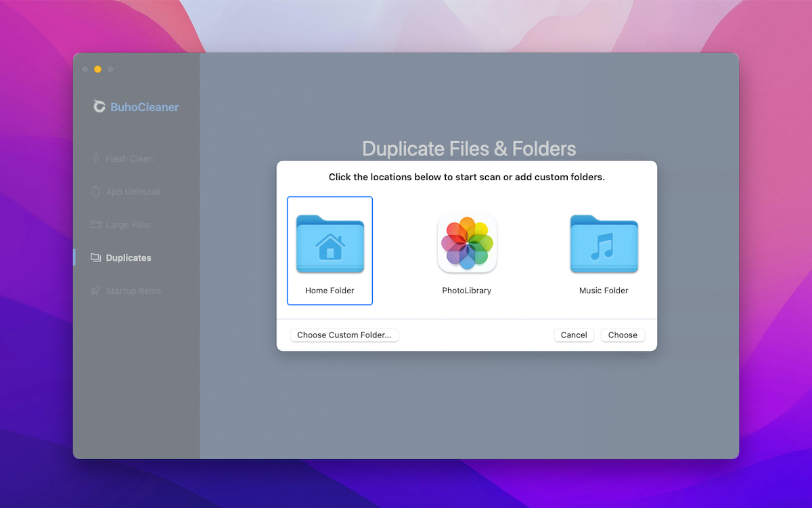Cancel the location selection dialog
The width and height of the screenshot is (812, 508).
coord(574,335)
